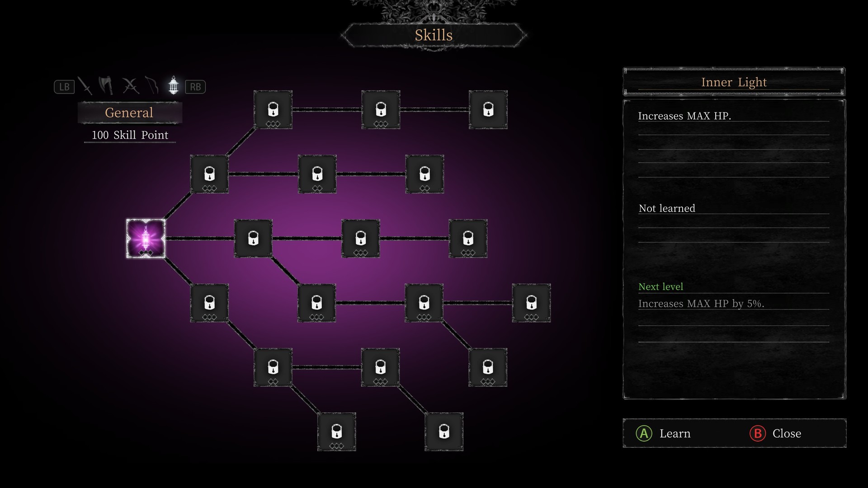
Task: Click the bottom-left locked skill node
Action: click(337, 432)
